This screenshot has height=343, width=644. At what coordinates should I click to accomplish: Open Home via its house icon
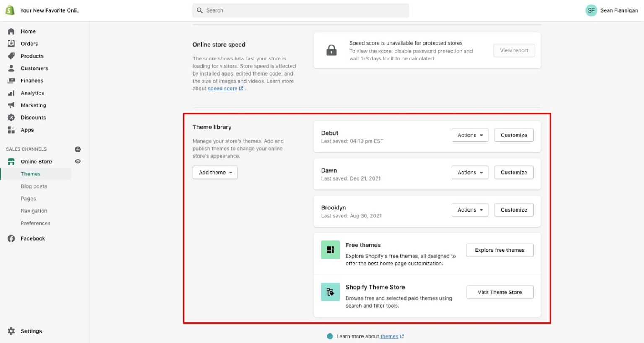coord(11,31)
